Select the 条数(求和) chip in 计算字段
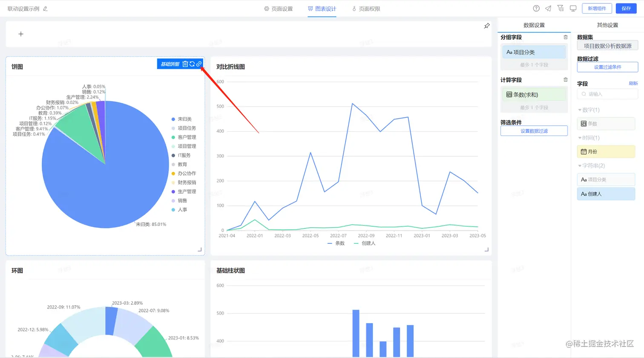644x358 pixels. tap(534, 95)
